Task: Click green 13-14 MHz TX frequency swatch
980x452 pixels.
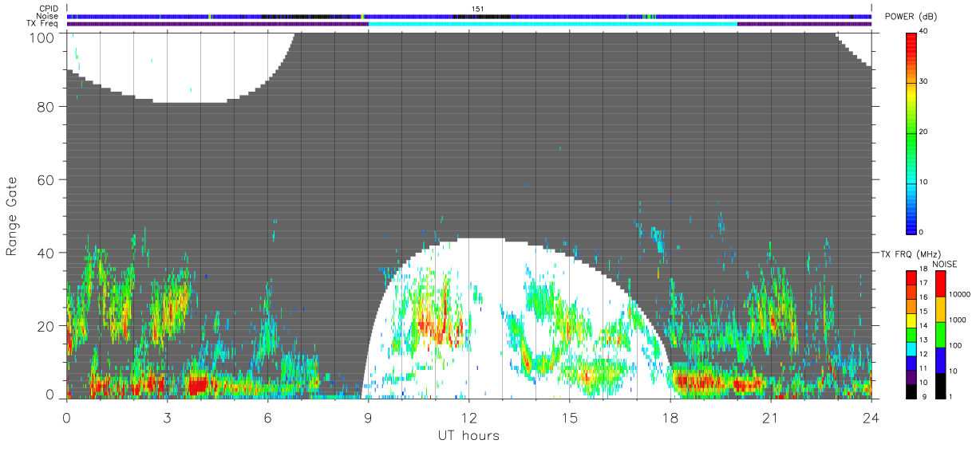Action: 911,335
